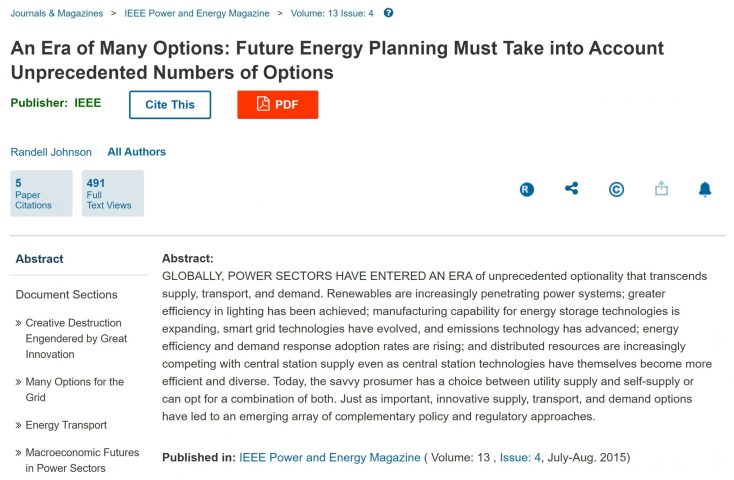
Task: Click the Save to collection icon
Action: (x=661, y=188)
